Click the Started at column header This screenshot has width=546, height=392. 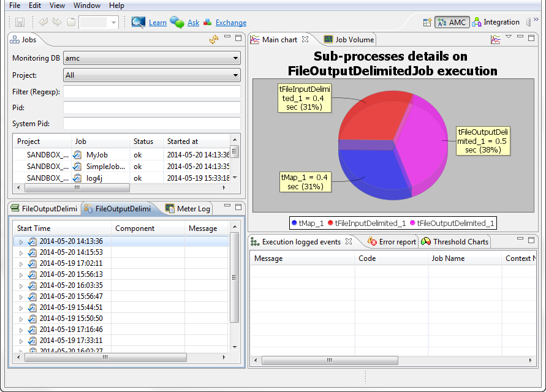point(183,141)
